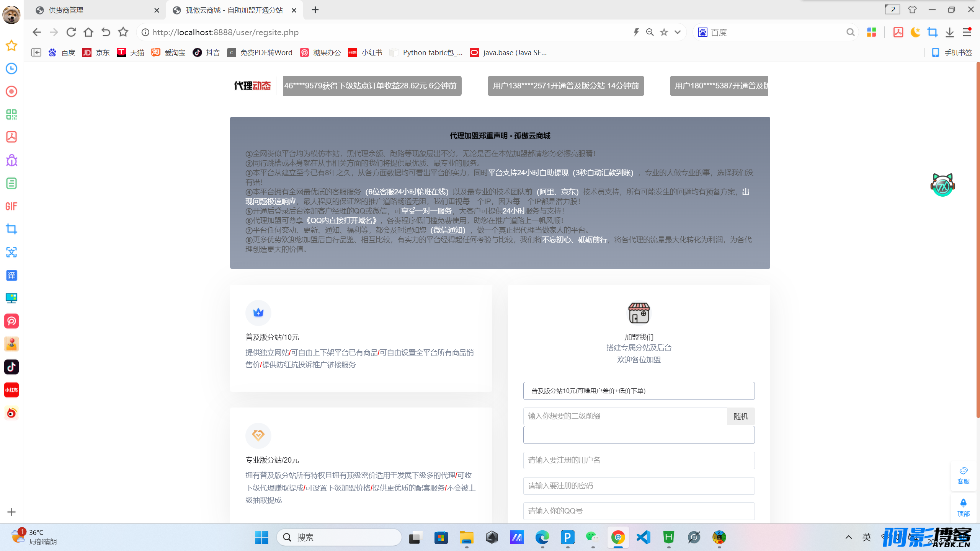This screenshot has height=551, width=980.
Task: Switch to the 供货商管理 tab
Action: [x=95, y=10]
